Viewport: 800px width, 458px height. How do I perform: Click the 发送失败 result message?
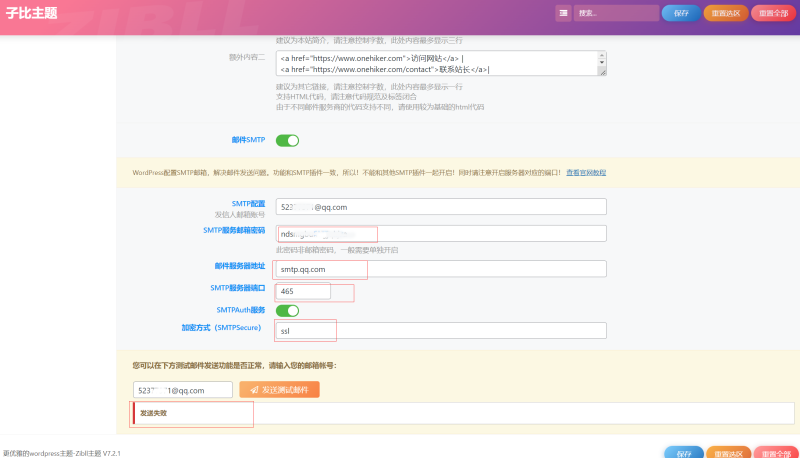(153, 413)
